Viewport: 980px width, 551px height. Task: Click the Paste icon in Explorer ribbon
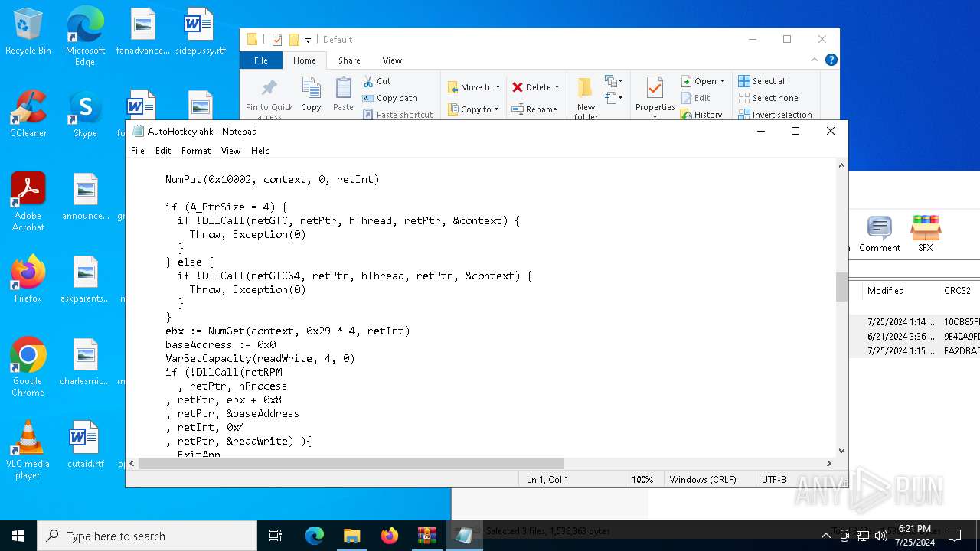[343, 94]
